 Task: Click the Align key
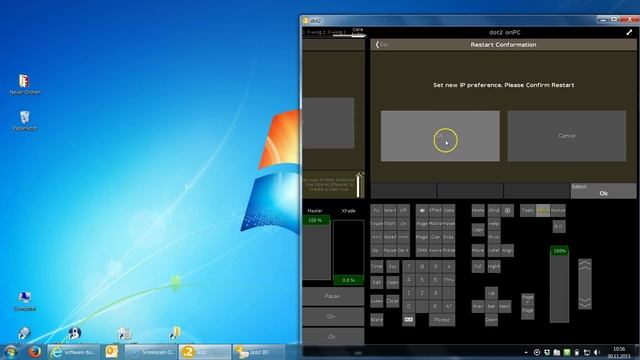[x=507, y=251]
